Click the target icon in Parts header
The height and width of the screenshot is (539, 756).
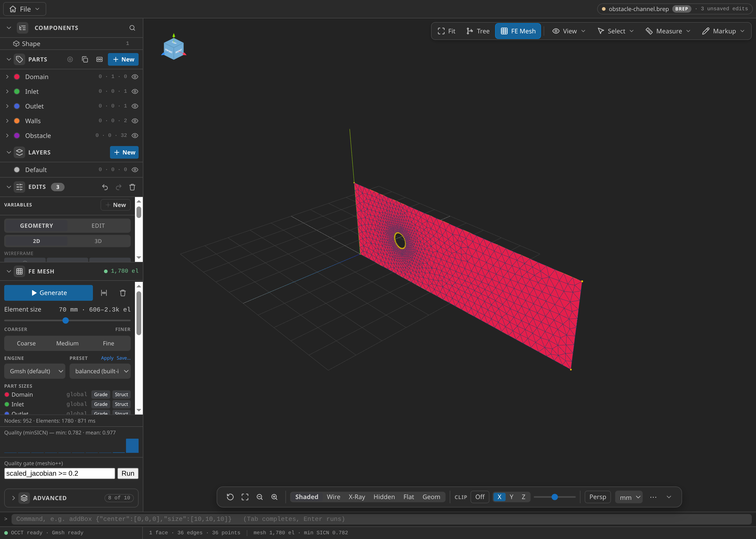click(70, 59)
